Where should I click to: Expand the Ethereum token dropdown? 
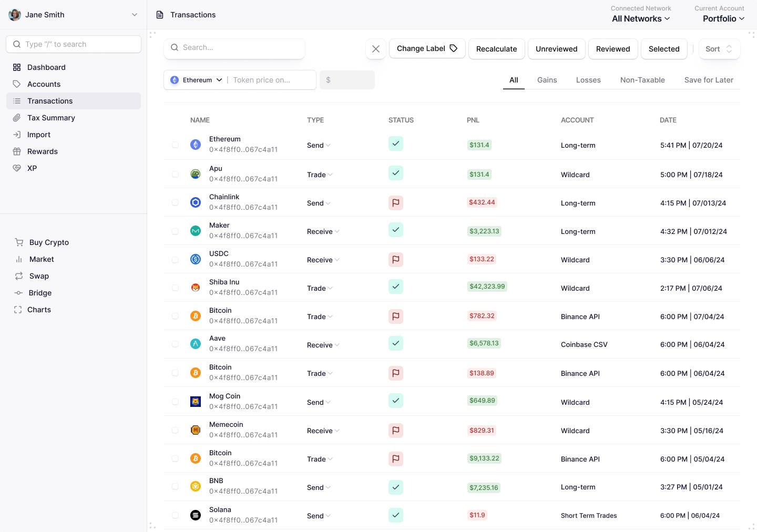(x=197, y=80)
